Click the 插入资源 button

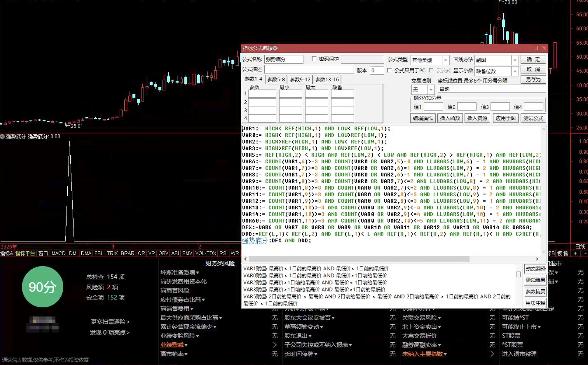coord(477,118)
